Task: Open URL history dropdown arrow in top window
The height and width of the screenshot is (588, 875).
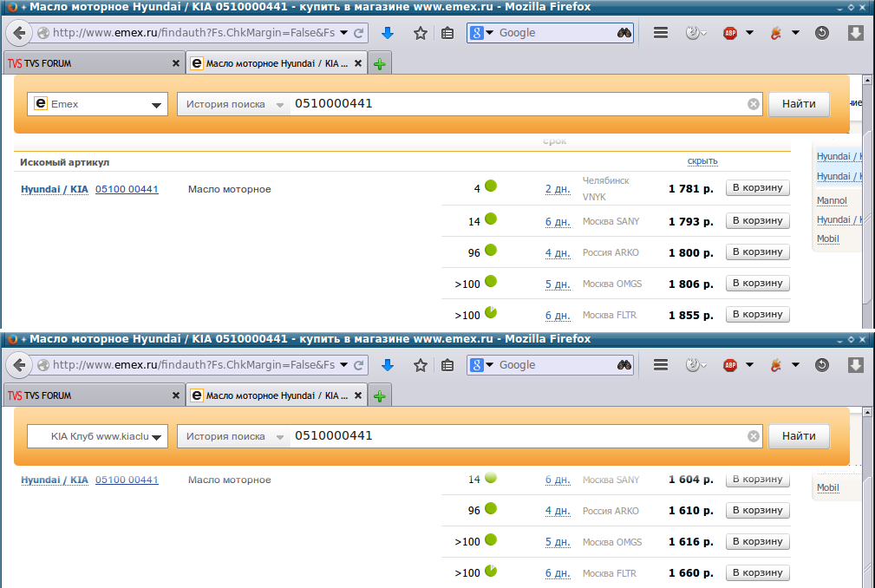Action: coord(343,33)
